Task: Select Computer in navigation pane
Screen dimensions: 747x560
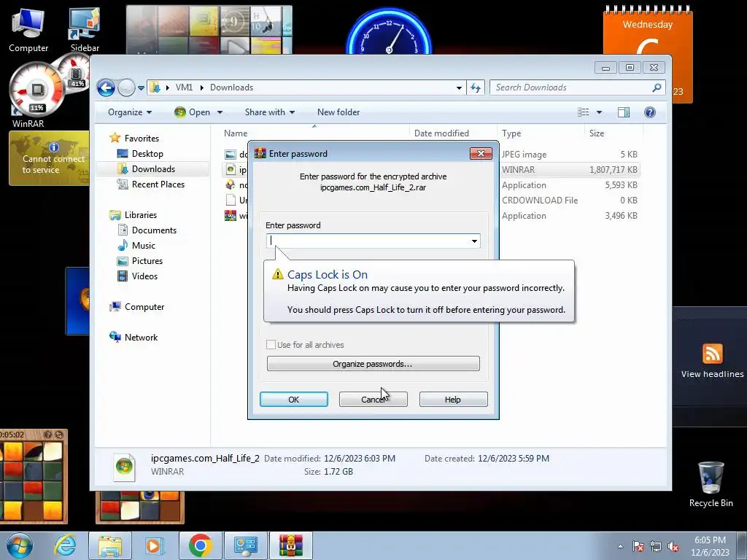Action: pyautogui.click(x=144, y=307)
